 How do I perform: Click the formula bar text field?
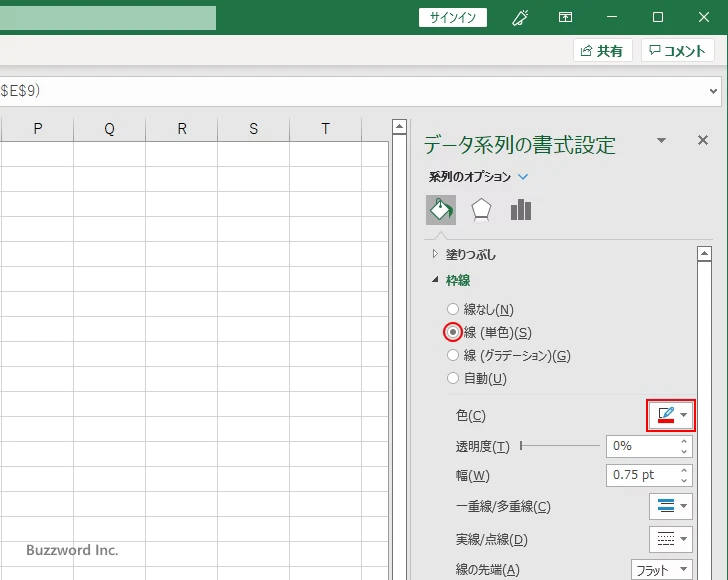(x=353, y=91)
